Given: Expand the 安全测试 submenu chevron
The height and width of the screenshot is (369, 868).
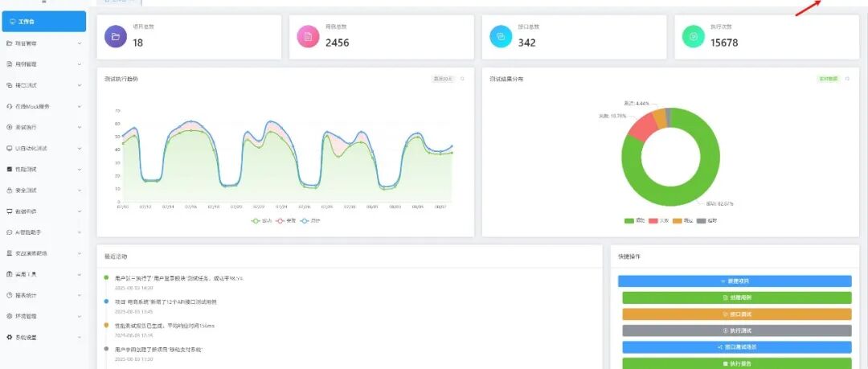Looking at the screenshot, I should (x=80, y=190).
